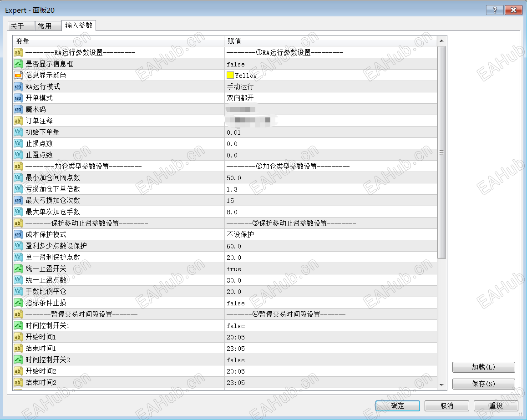Click the integer icon beside 最大亏损加仓次数
Viewport: 527px width, 420px height.
pyautogui.click(x=18, y=201)
